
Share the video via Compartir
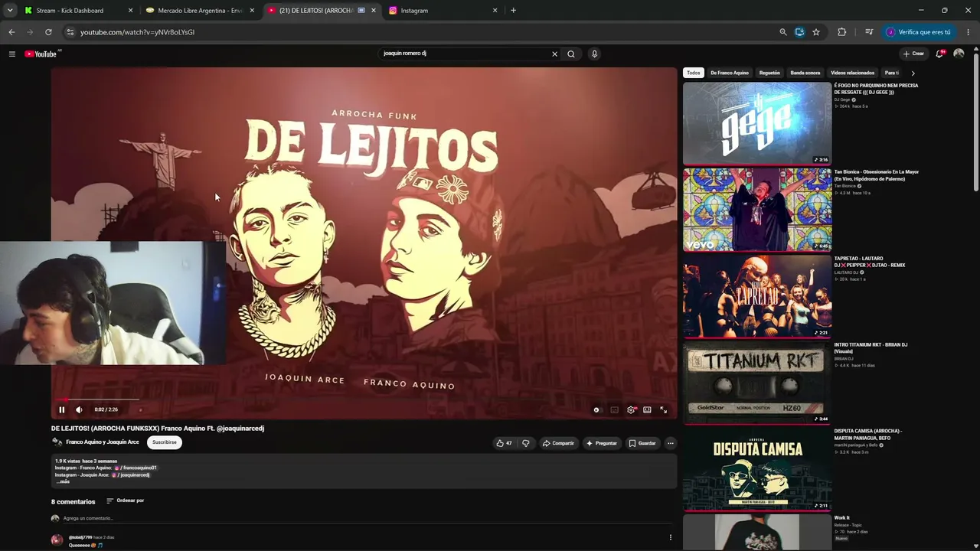(x=558, y=443)
